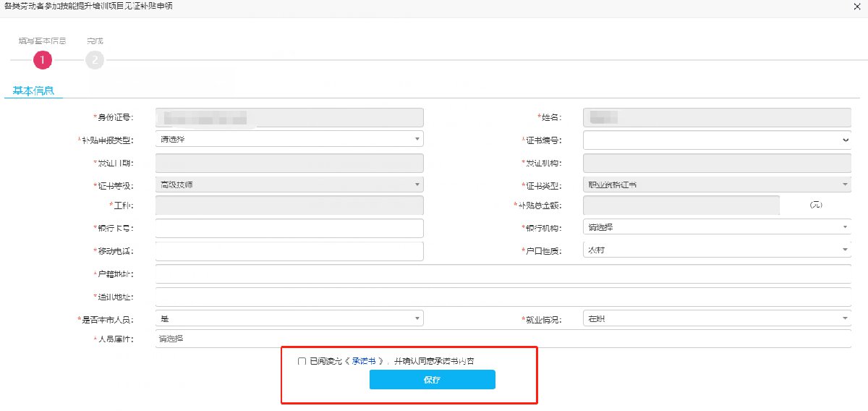The image size is (868, 411).
Task: Open the 证书等级 dropdown showing 高级技师
Action: 289,185
